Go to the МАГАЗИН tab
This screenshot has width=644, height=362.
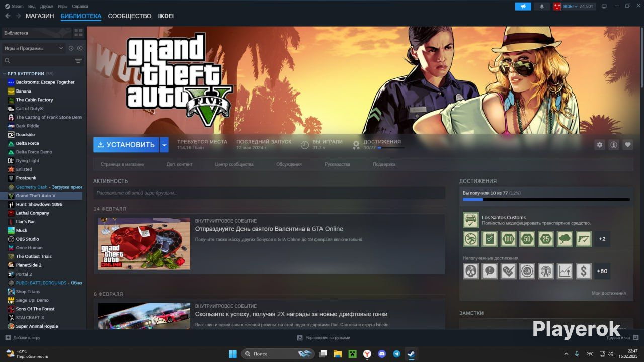pos(40,16)
